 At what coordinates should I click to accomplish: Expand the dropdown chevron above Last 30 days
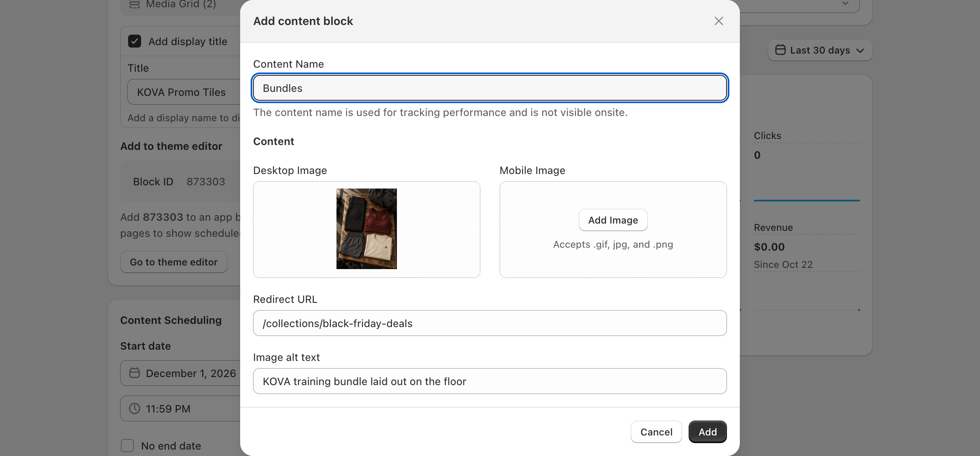coord(845,3)
